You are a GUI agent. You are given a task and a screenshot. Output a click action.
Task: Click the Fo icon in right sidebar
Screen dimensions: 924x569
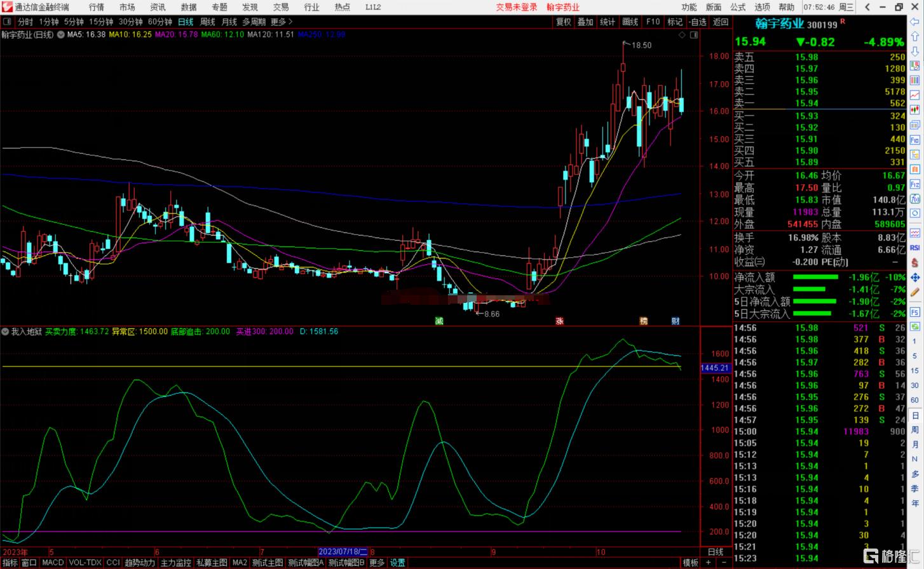pyautogui.click(x=915, y=140)
